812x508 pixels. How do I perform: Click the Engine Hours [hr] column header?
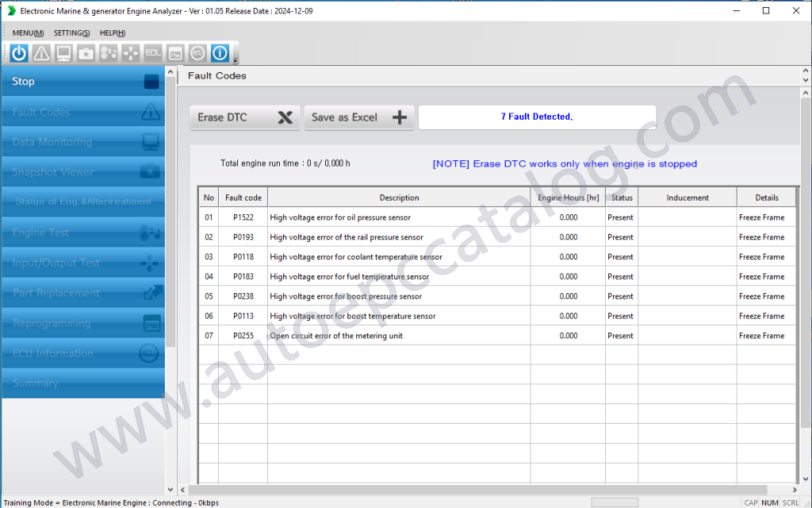pyautogui.click(x=568, y=198)
